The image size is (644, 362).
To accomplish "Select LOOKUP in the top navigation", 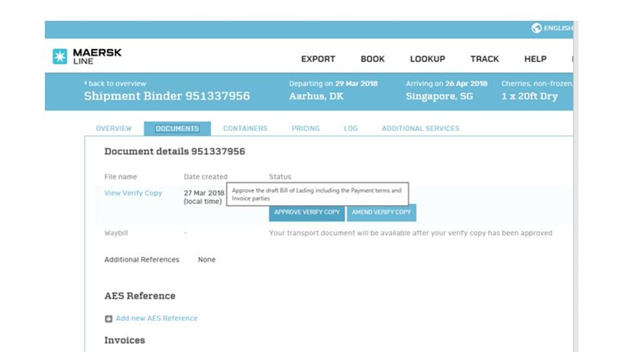I will pyautogui.click(x=427, y=59).
